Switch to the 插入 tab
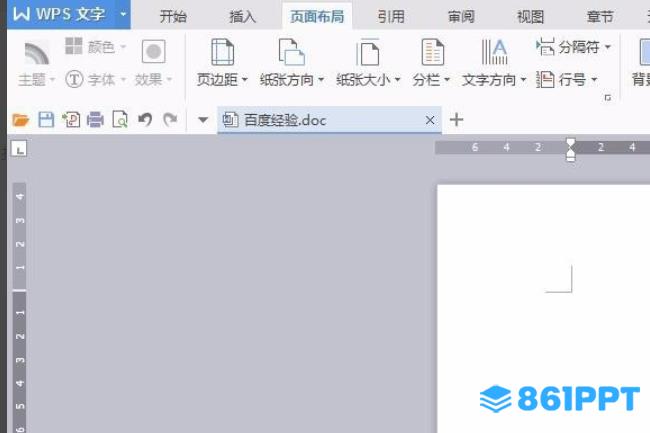 point(243,17)
